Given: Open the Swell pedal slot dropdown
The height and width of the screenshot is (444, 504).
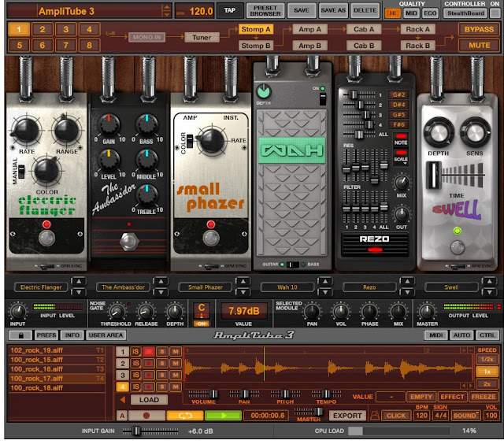Looking at the screenshot, I should coord(451,287).
